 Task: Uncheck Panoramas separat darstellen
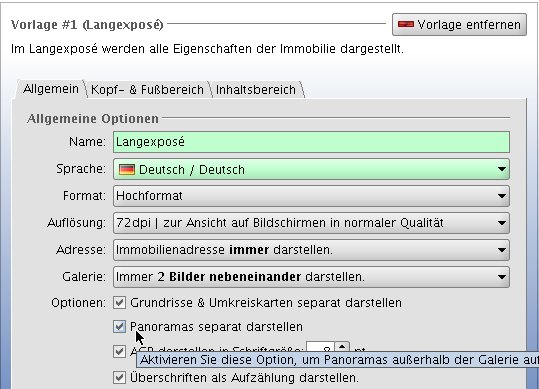point(119,326)
